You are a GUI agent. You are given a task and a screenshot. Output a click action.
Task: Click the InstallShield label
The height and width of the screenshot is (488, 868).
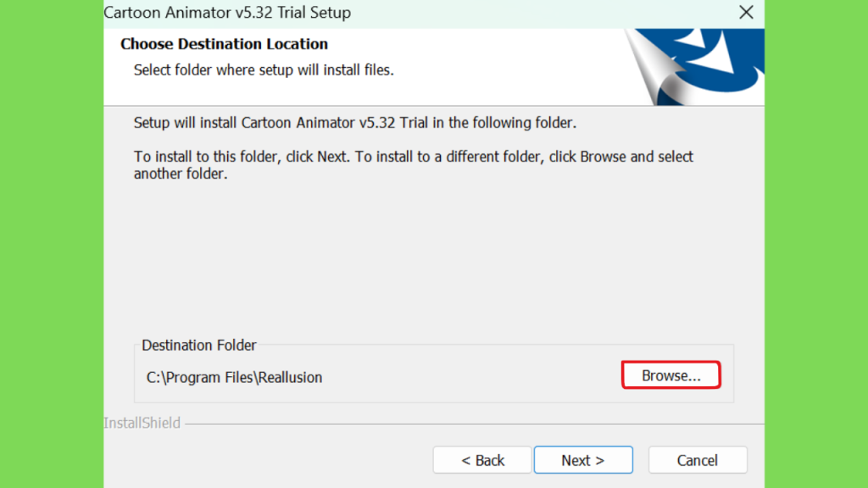142,423
